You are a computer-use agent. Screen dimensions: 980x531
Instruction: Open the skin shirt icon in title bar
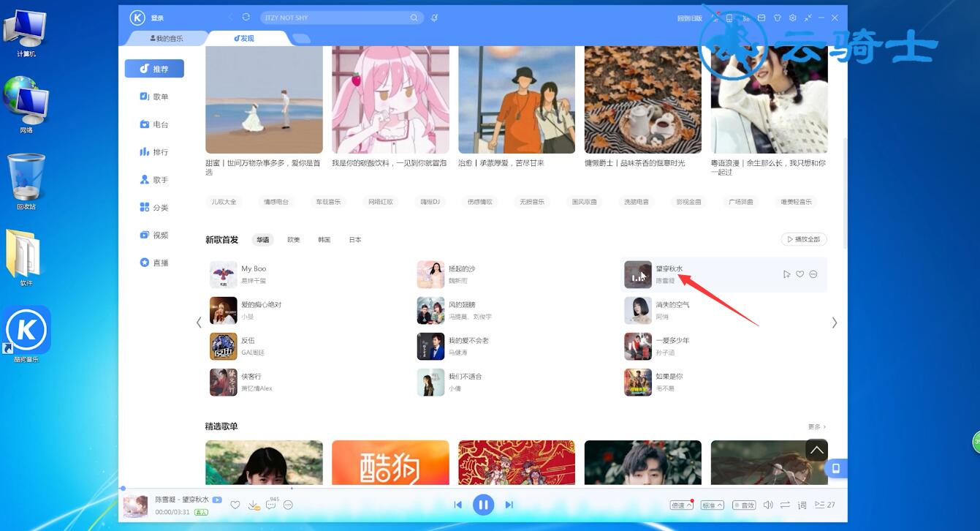click(x=777, y=18)
